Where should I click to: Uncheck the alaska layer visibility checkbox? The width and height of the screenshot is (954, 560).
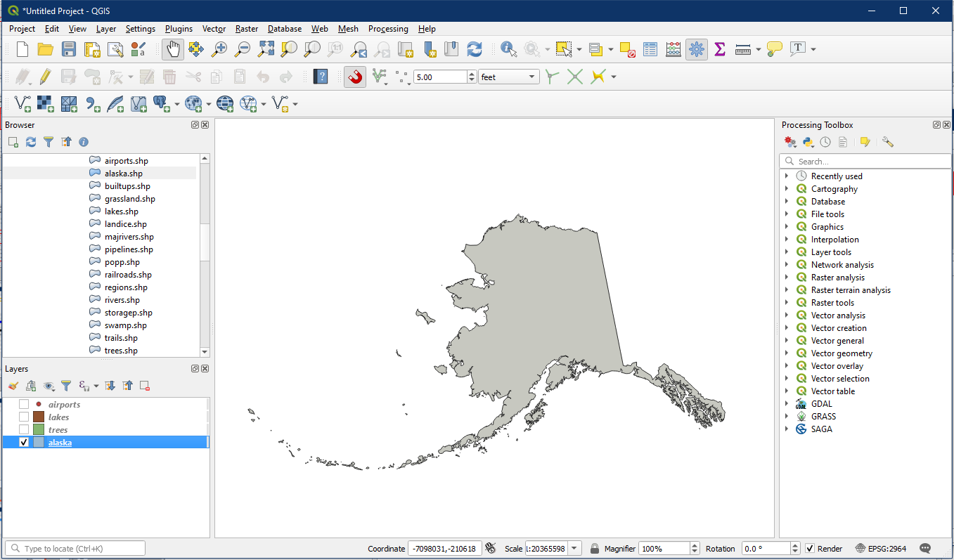pos(24,443)
